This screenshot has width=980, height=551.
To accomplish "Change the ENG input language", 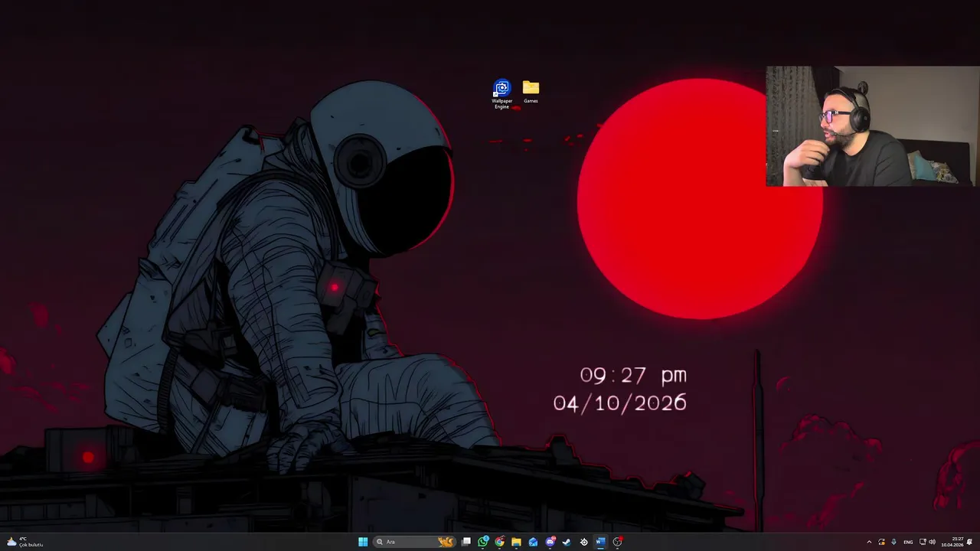I will [x=908, y=542].
